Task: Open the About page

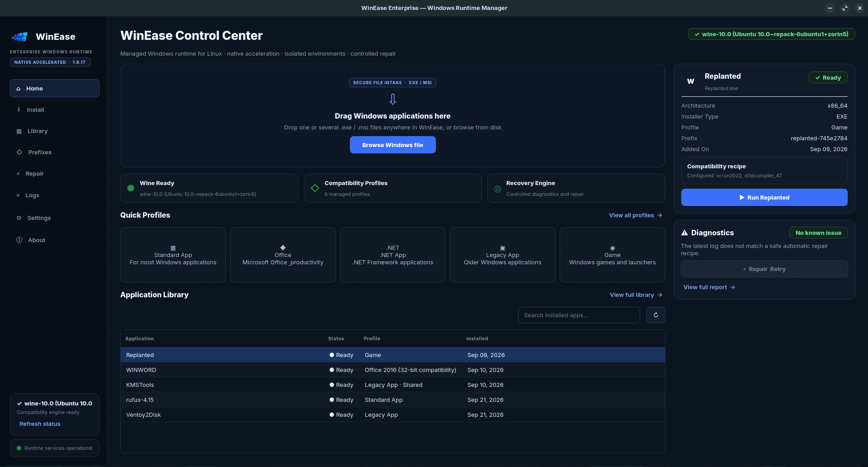Action: 55,240
